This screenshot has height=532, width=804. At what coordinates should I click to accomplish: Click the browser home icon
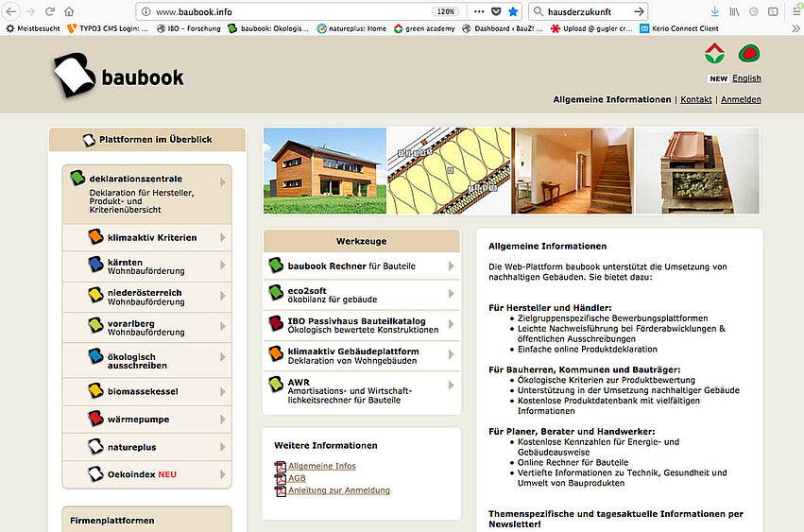(x=69, y=11)
